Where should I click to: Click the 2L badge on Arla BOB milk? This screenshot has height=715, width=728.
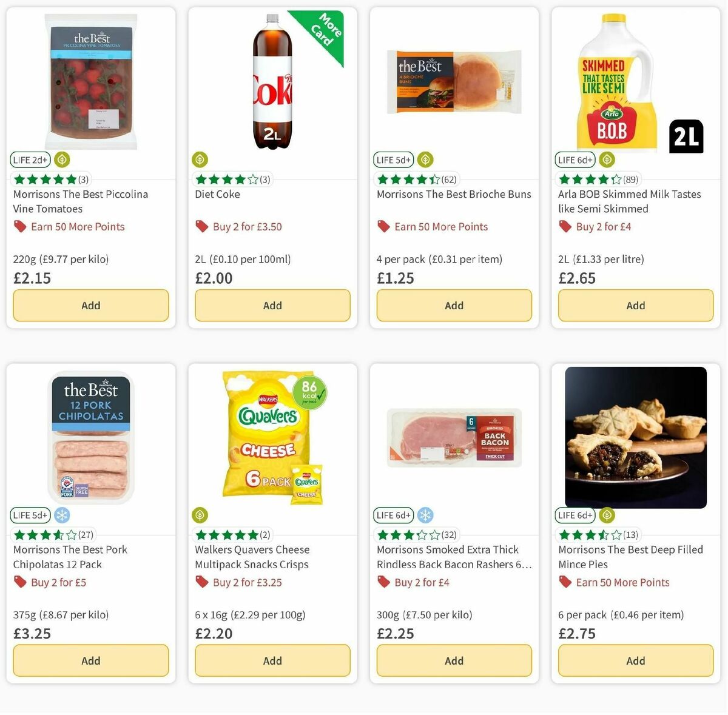(686, 136)
